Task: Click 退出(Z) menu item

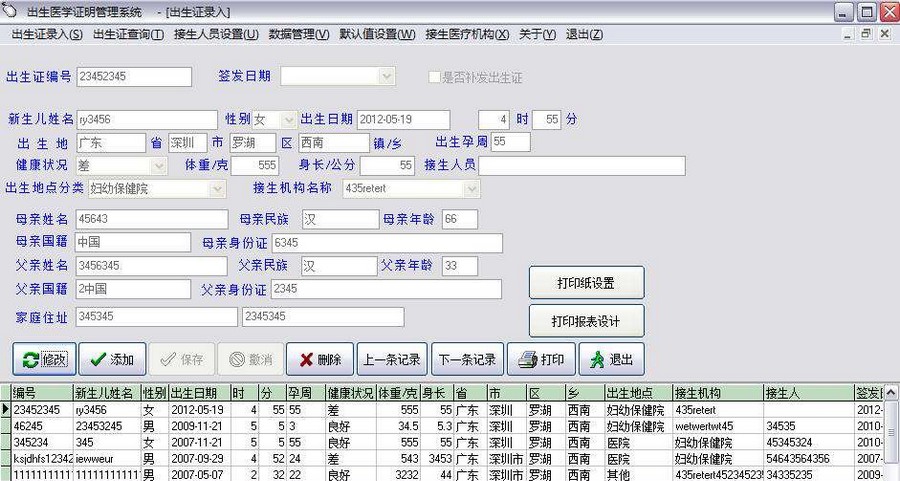Action: click(x=584, y=34)
